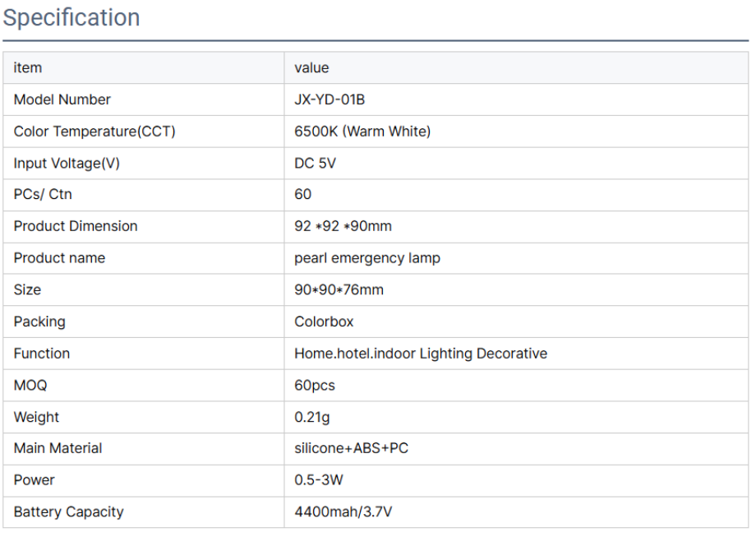The width and height of the screenshot is (756, 537).
Task: Select the 90*90*76mm size value
Action: coord(339,289)
